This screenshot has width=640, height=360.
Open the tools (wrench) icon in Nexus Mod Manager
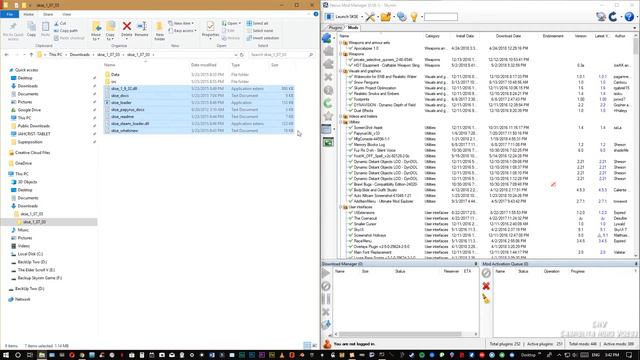[x=370, y=17]
